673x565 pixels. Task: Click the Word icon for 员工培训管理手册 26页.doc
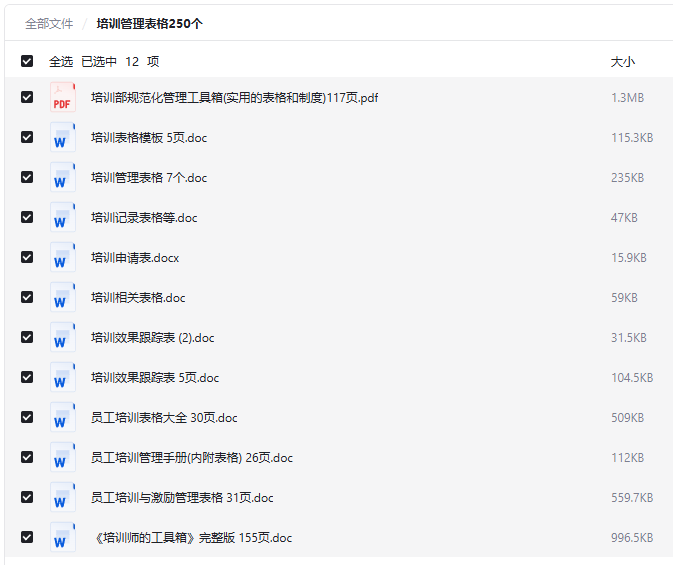tap(63, 457)
